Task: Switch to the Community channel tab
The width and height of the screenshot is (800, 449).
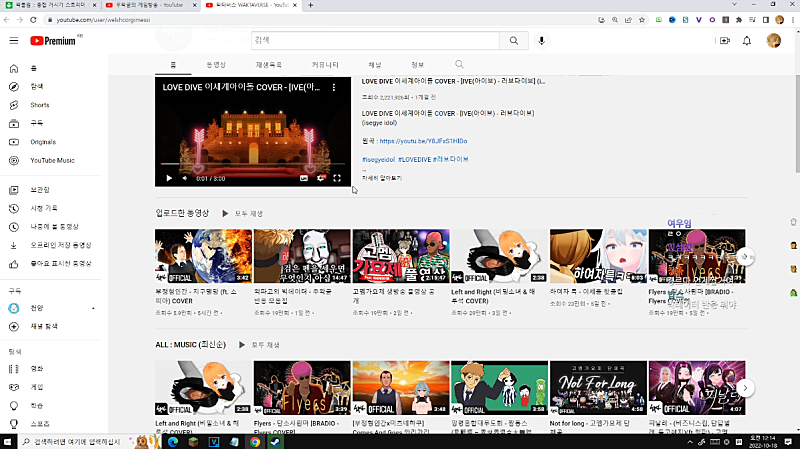Action: click(x=325, y=65)
